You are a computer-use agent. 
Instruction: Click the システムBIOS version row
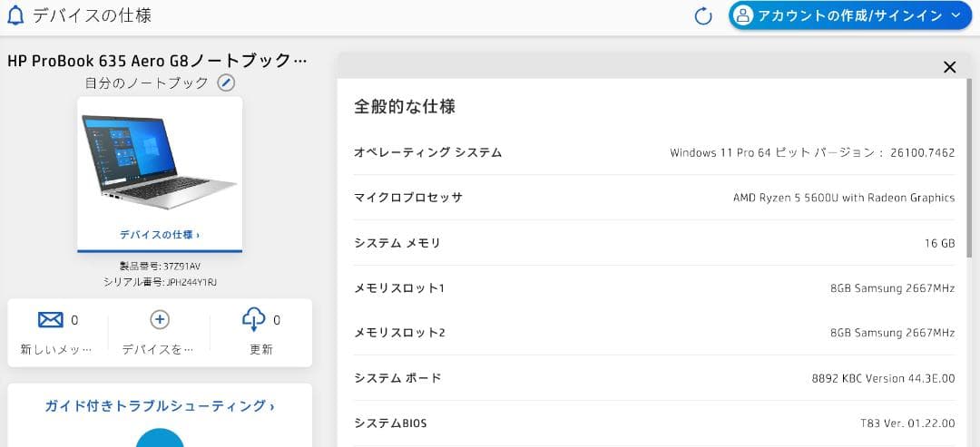[x=653, y=423]
